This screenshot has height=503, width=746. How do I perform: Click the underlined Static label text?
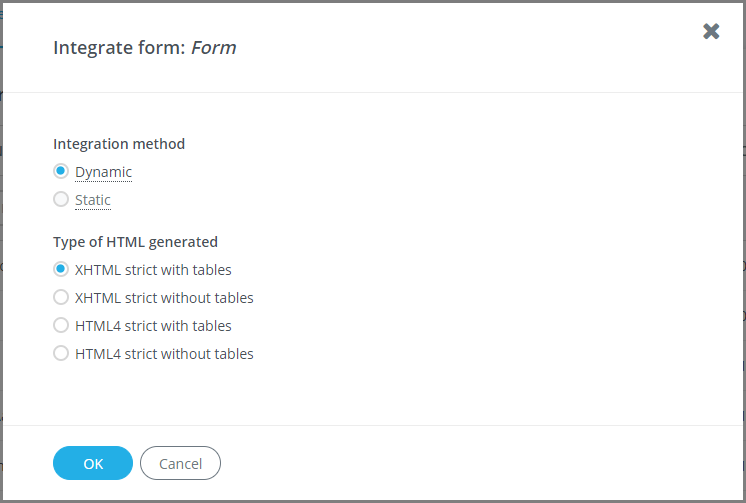coord(93,200)
